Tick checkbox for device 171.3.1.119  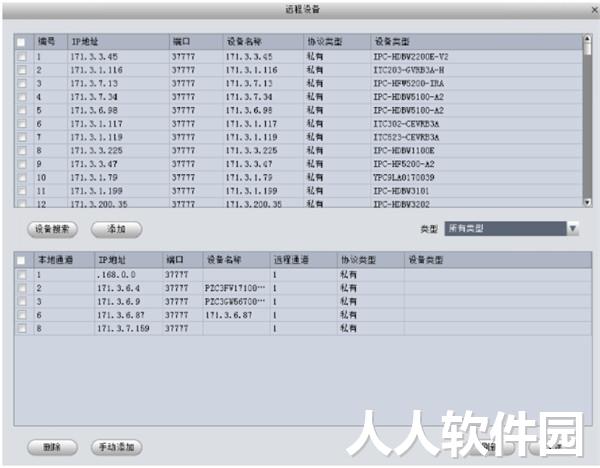pos(21,137)
